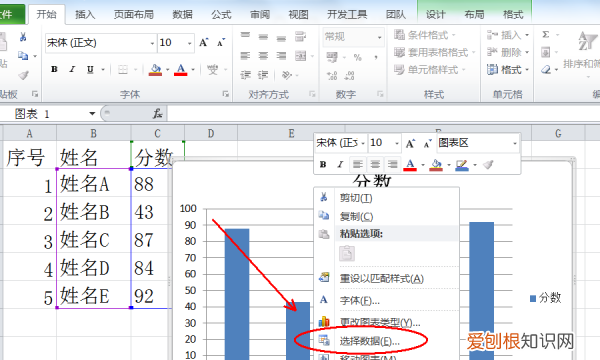Click 格式 in the cells group

point(508,70)
